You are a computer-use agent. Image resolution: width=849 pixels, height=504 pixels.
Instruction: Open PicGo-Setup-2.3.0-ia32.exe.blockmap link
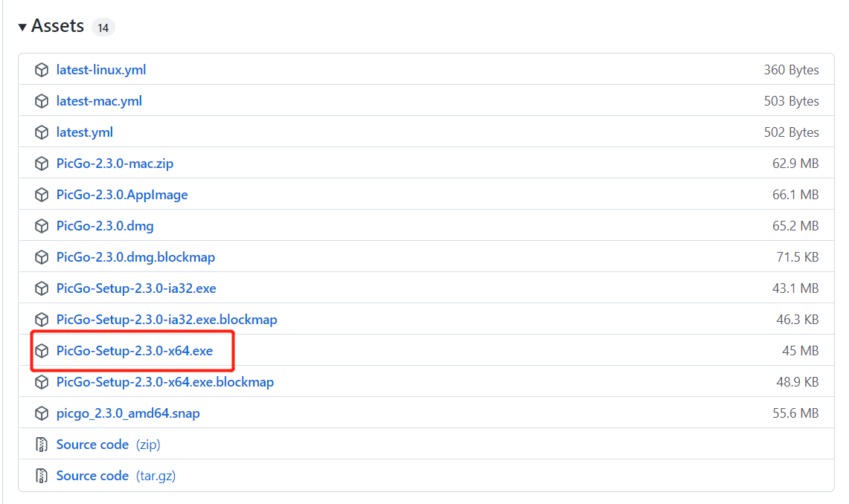(167, 320)
